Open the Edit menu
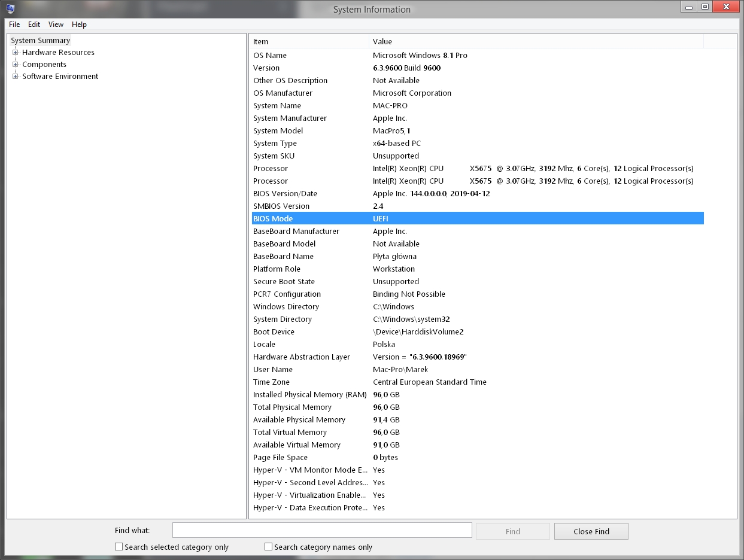This screenshot has width=744, height=560. pyautogui.click(x=34, y=25)
